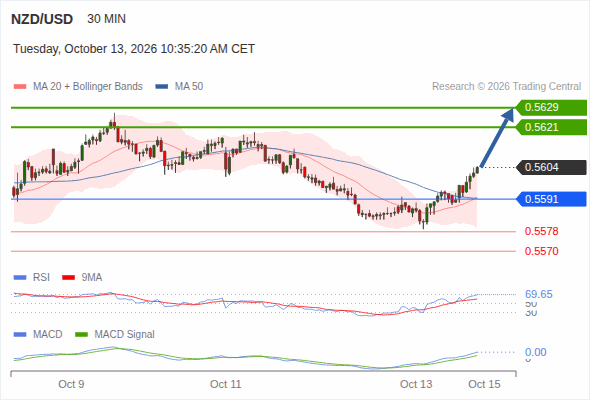Click the MA 20 + Bollinger Bands label

coord(88,87)
